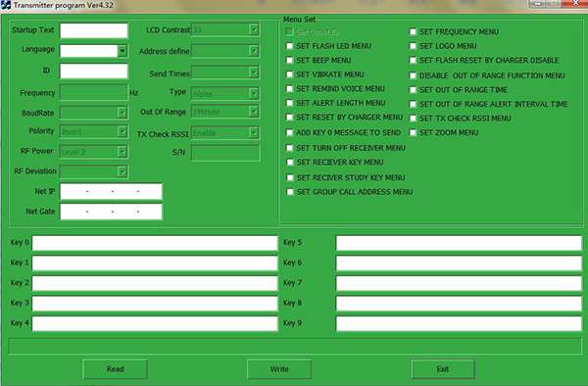The width and height of the screenshot is (588, 386).
Task: Enable ADD KEY 0 MESSAGE TO SEND
Action: point(289,132)
